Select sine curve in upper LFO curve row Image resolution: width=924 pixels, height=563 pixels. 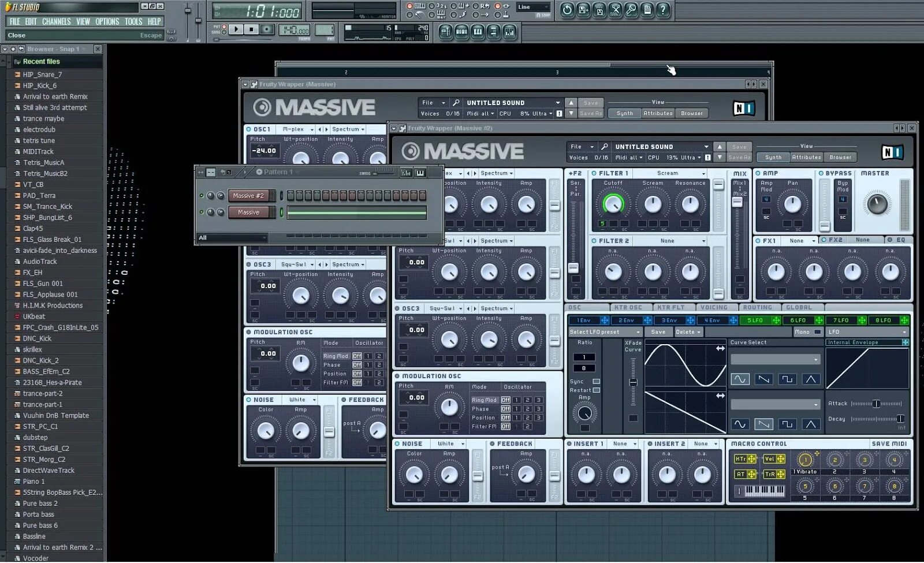click(x=740, y=379)
